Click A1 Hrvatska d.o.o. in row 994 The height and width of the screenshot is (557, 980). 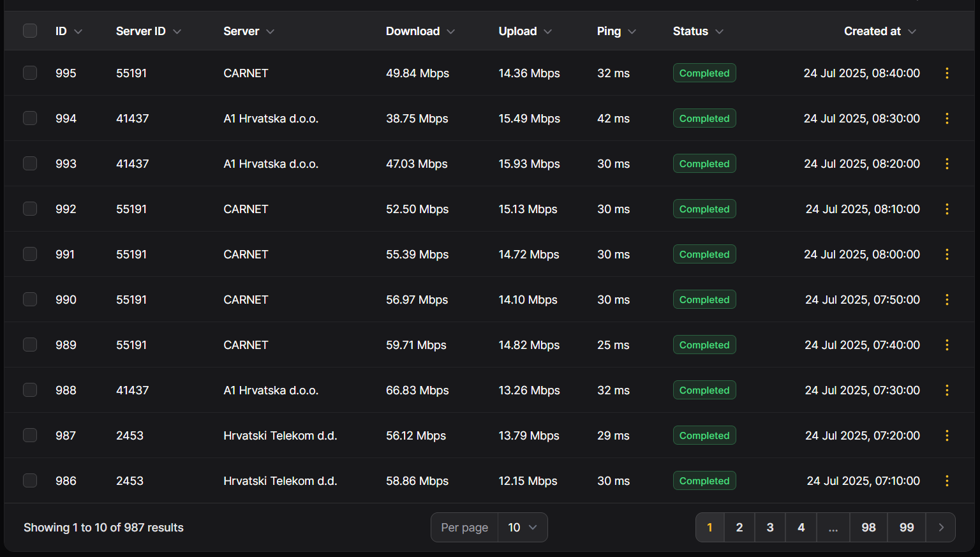[x=271, y=119]
